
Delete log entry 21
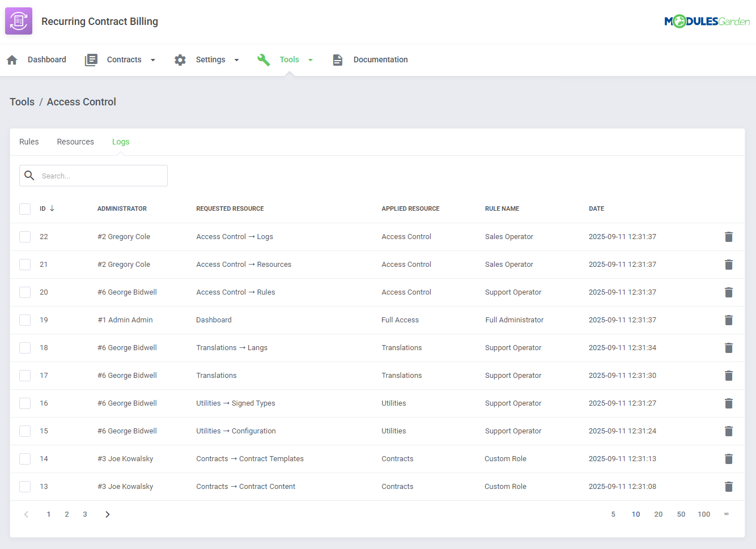729,265
